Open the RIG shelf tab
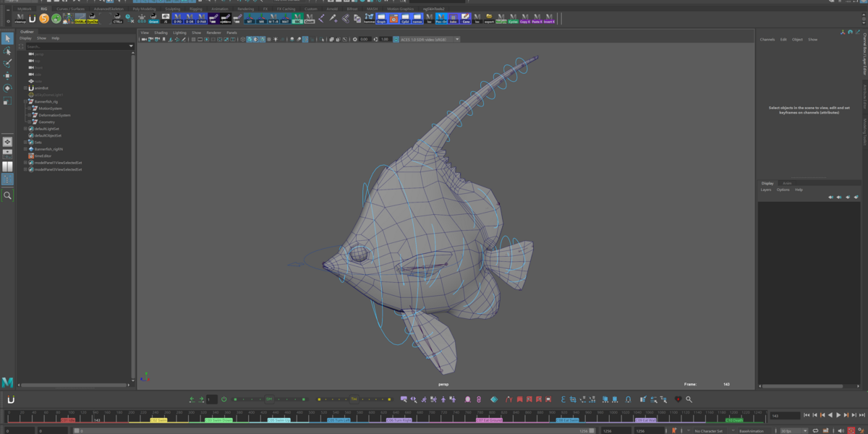This screenshot has width=868, height=434. (43, 9)
